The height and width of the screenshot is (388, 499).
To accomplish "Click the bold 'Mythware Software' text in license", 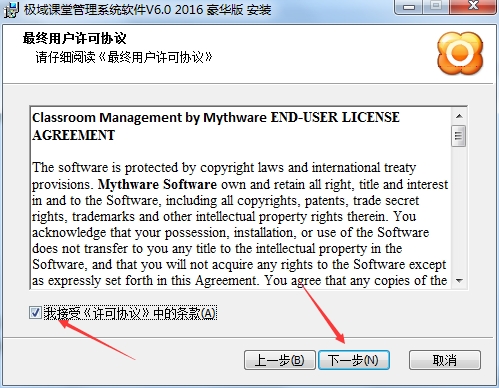I will [157, 184].
